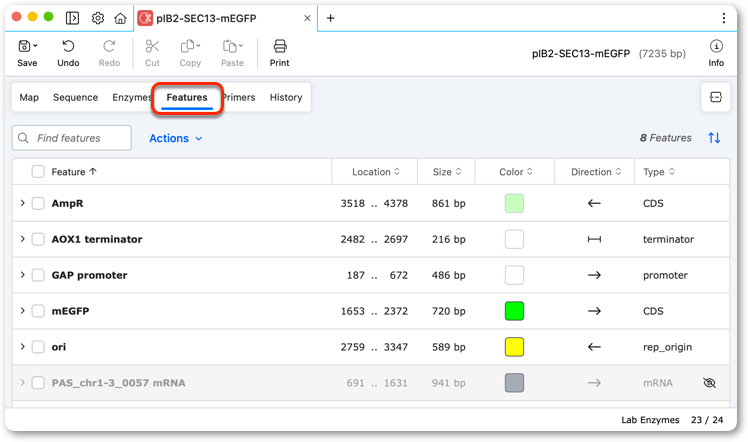Sort by the Location column
The image size is (748, 442).
[376, 172]
